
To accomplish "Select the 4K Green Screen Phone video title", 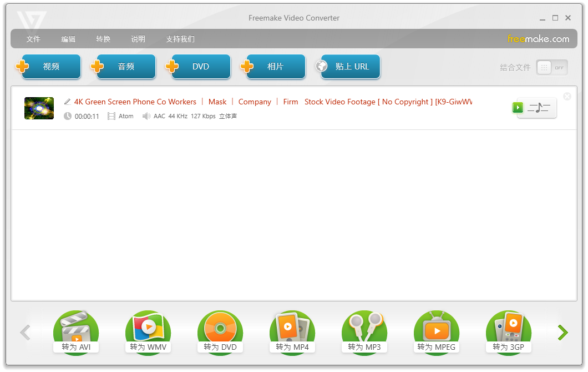I will (273, 102).
